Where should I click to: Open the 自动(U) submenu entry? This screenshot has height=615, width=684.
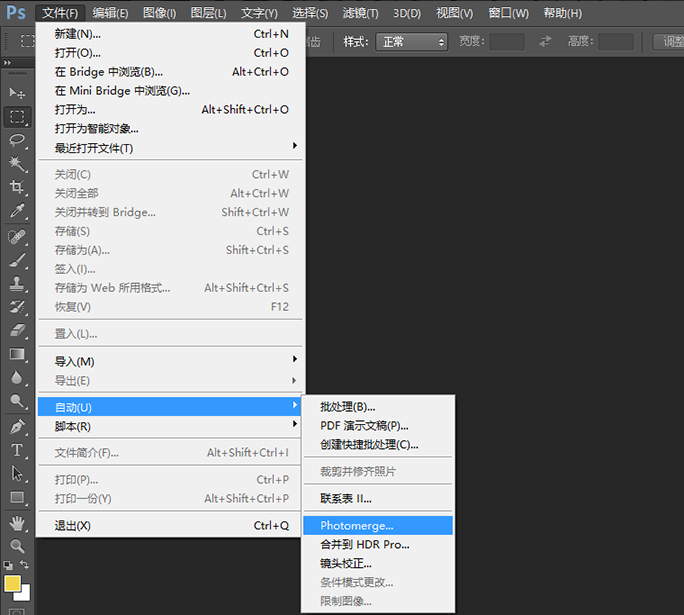[170, 407]
